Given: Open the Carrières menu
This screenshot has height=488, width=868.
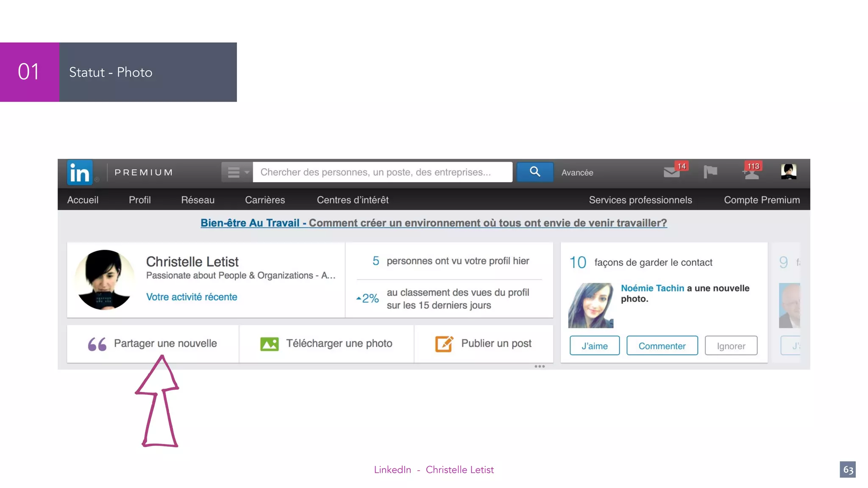Looking at the screenshot, I should pos(265,200).
